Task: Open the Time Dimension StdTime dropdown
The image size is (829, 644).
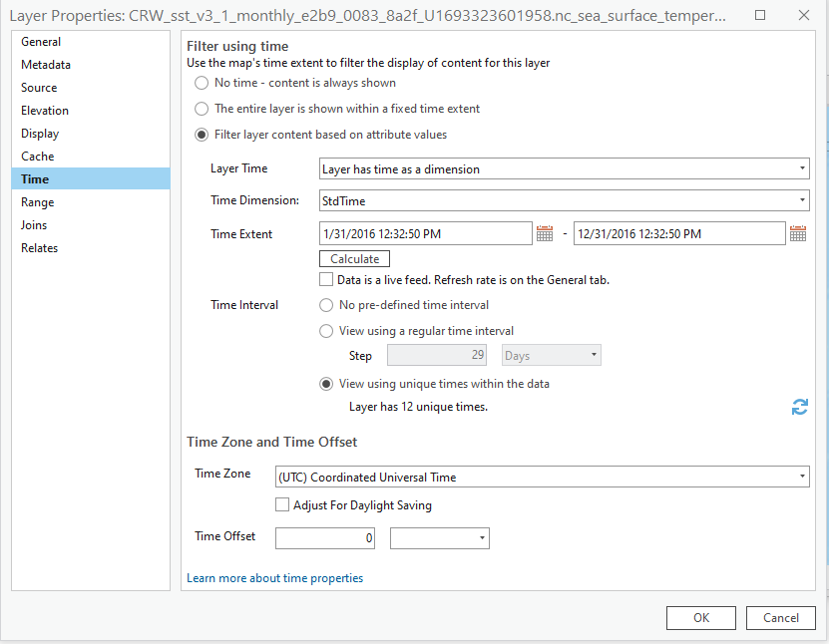Action: 564,201
